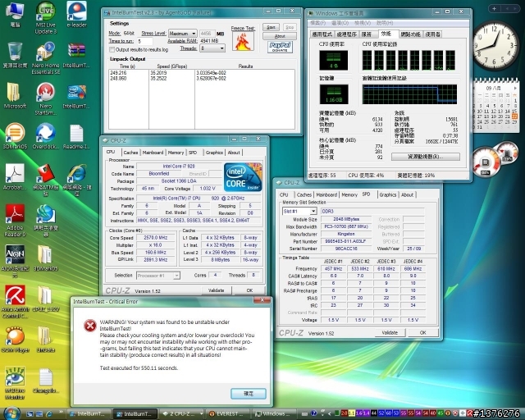Expand the CPU-Z taskbar group arrow
Viewport: 525px width, 420px height.
point(201,413)
